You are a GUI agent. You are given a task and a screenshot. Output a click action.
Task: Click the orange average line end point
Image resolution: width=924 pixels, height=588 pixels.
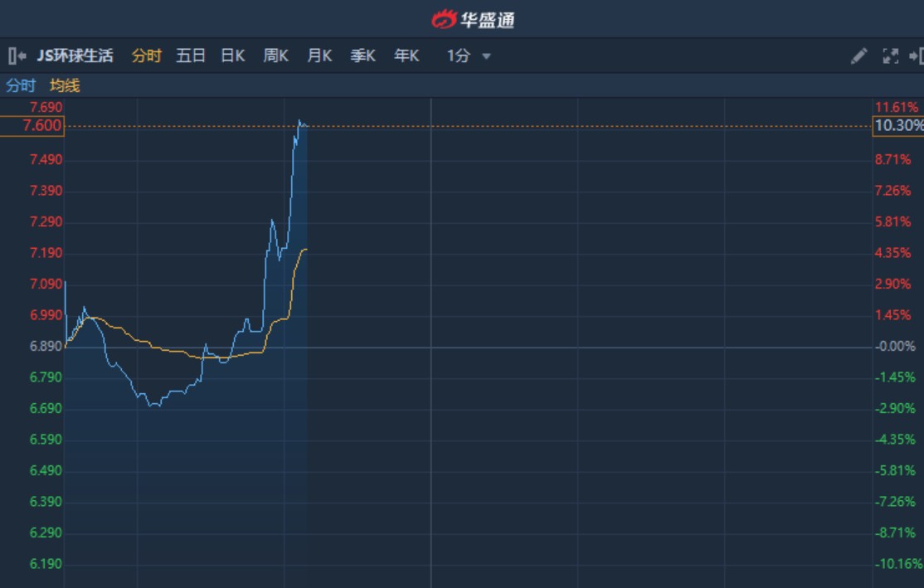(x=306, y=250)
